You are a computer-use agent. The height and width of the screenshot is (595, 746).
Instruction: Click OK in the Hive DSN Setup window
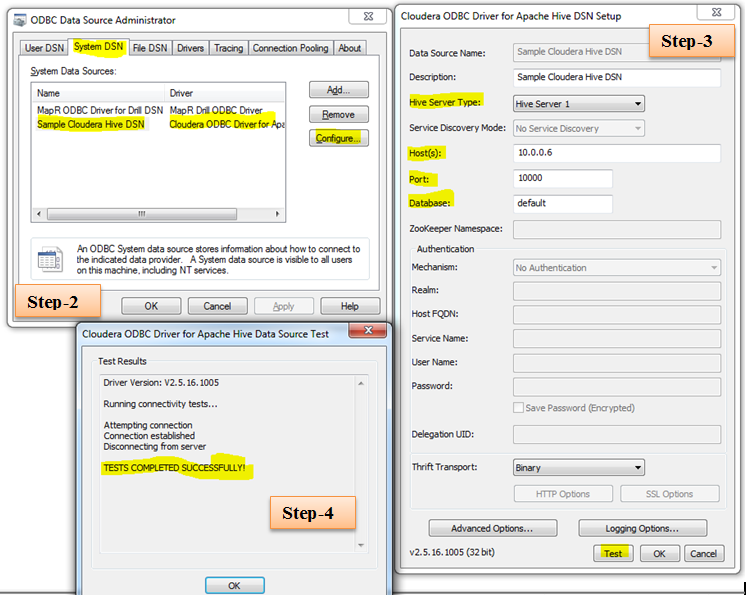pyautogui.click(x=659, y=554)
